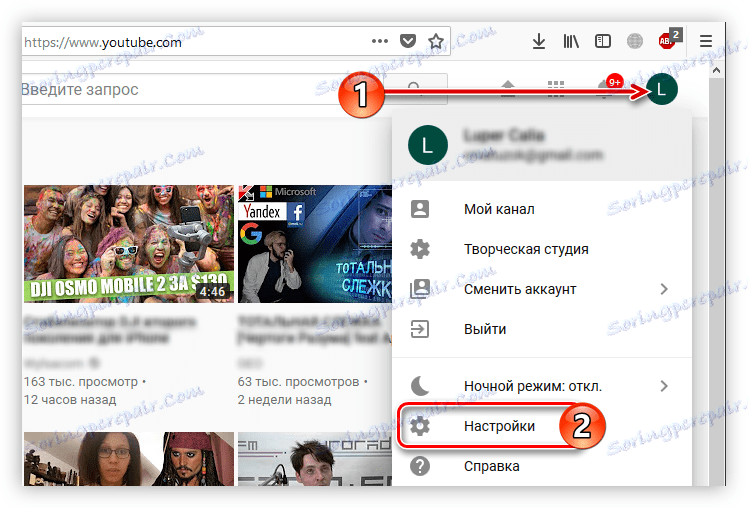Image resolution: width=748 pixels, height=508 pixels.
Task: Click the YouTube search magnifier button
Action: click(x=414, y=89)
